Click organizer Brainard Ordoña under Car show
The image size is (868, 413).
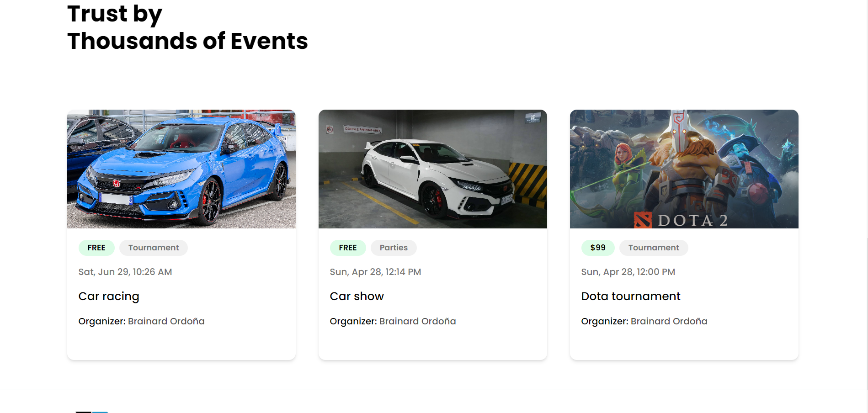coord(417,321)
